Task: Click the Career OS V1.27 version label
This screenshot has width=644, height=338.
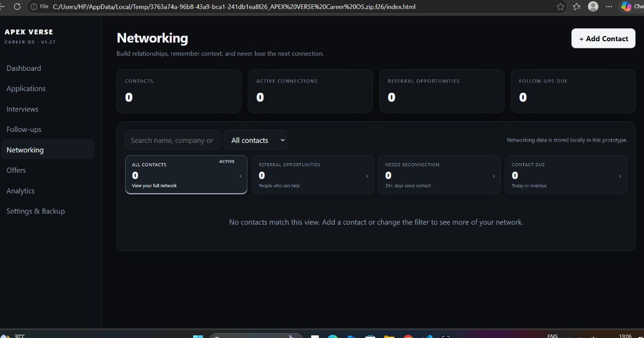Action: click(x=30, y=42)
